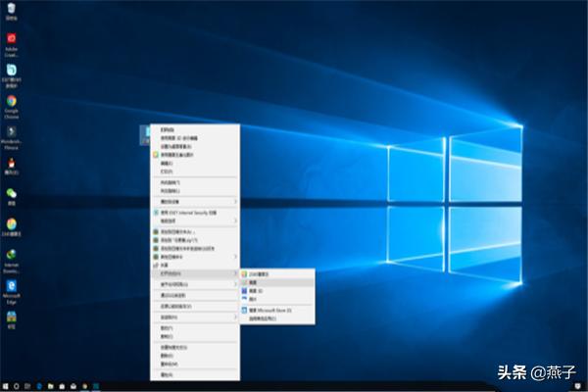588x392 pixels.
Task: Select the highlighted Open with entry
Action: pyautogui.click(x=195, y=273)
